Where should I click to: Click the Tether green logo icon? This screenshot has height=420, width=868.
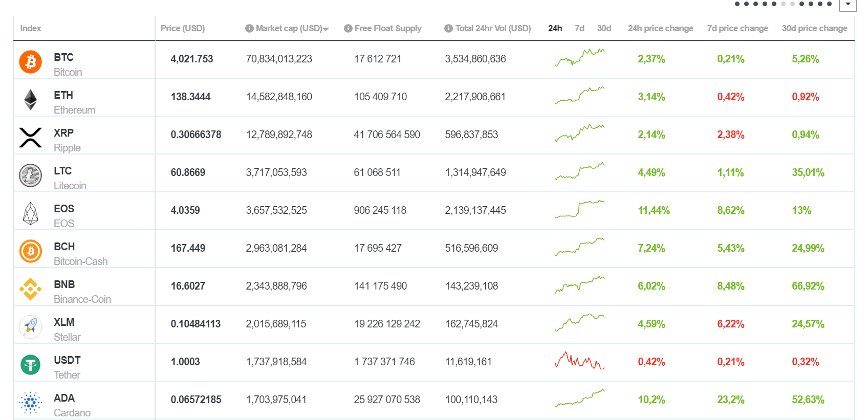(x=30, y=365)
